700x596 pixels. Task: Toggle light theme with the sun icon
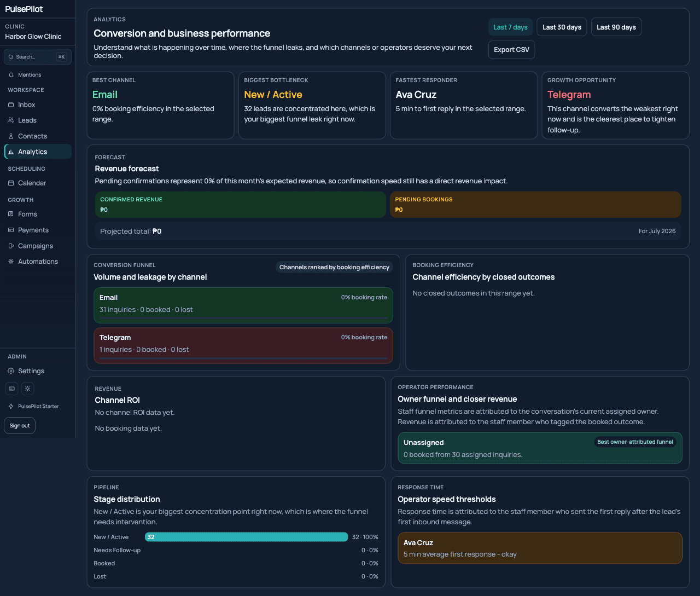(28, 389)
